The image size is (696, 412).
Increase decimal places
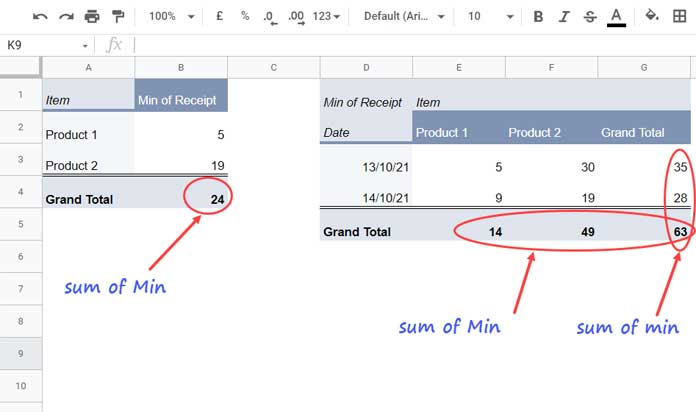pos(296,17)
